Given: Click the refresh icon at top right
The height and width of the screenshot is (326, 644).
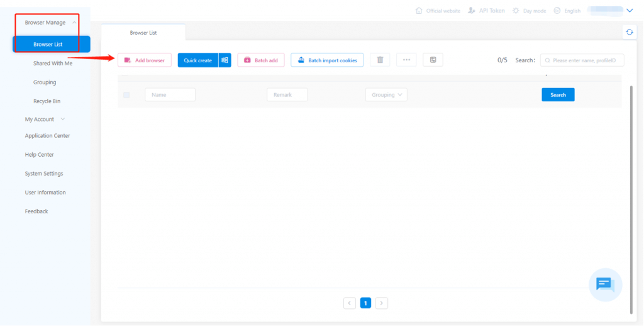Looking at the screenshot, I should pos(629,32).
